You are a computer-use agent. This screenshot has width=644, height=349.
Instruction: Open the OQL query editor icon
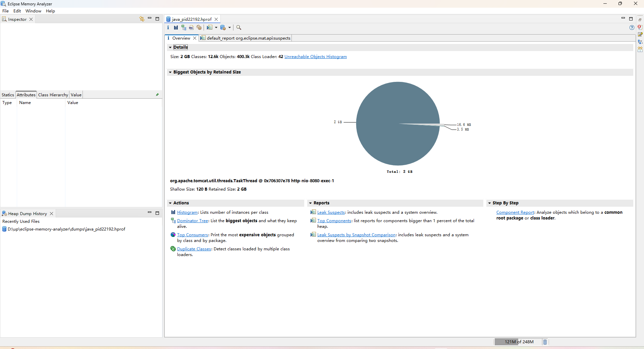191,28
